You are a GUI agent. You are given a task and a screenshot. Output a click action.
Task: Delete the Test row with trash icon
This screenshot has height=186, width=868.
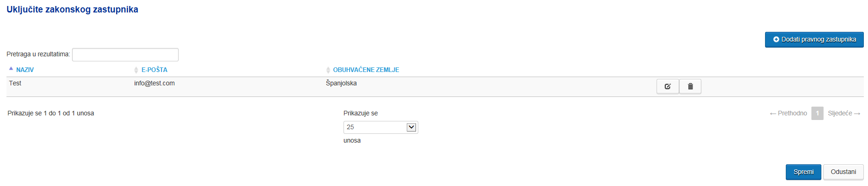pos(690,86)
